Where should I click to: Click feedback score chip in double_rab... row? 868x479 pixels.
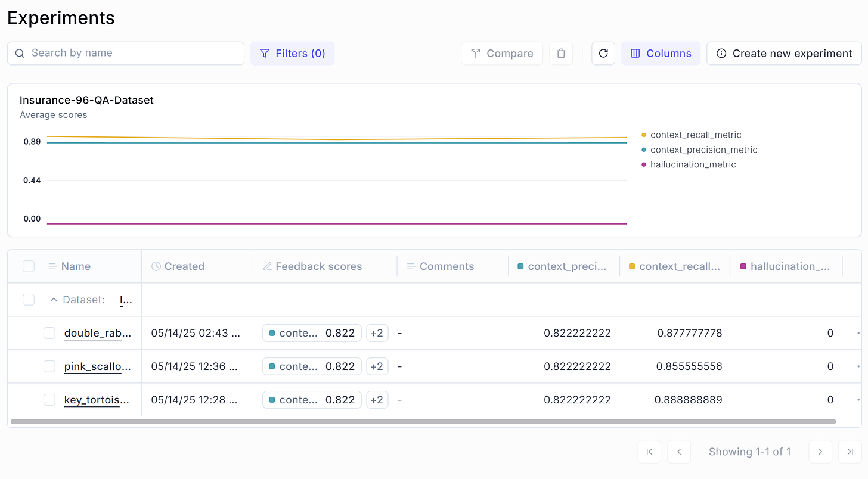tap(312, 333)
